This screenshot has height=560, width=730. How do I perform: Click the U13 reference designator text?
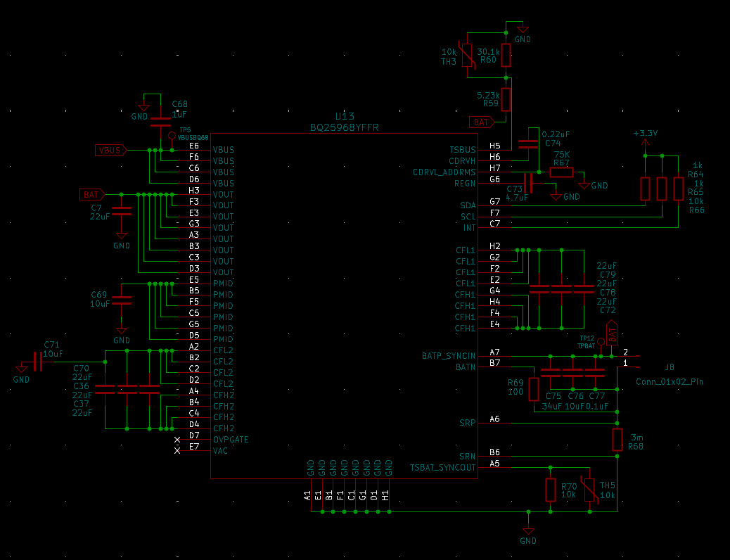(345, 117)
